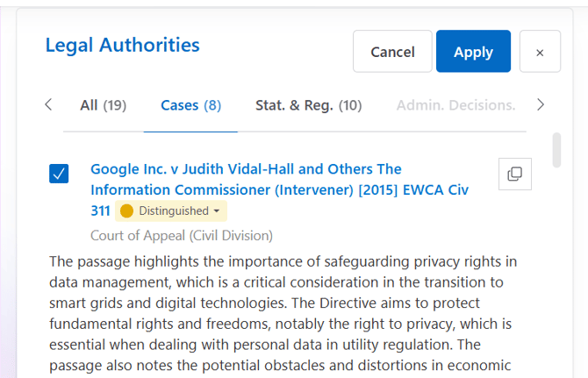588x378 pixels.
Task: Switch to the All (19) tab
Action: coord(104,105)
